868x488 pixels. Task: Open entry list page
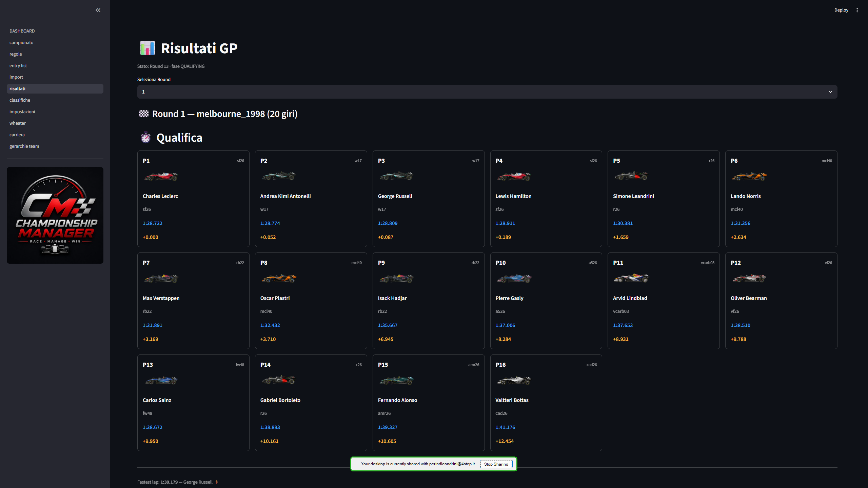(55, 66)
